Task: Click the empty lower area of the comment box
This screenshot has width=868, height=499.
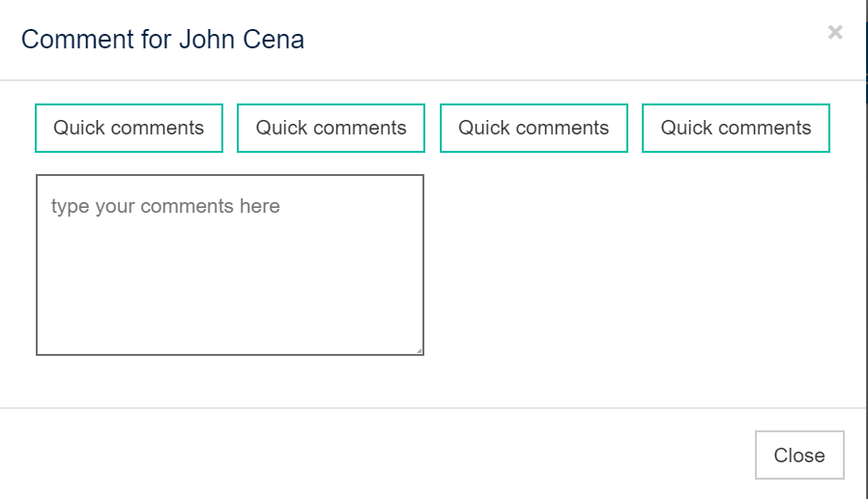Action: [x=229, y=309]
